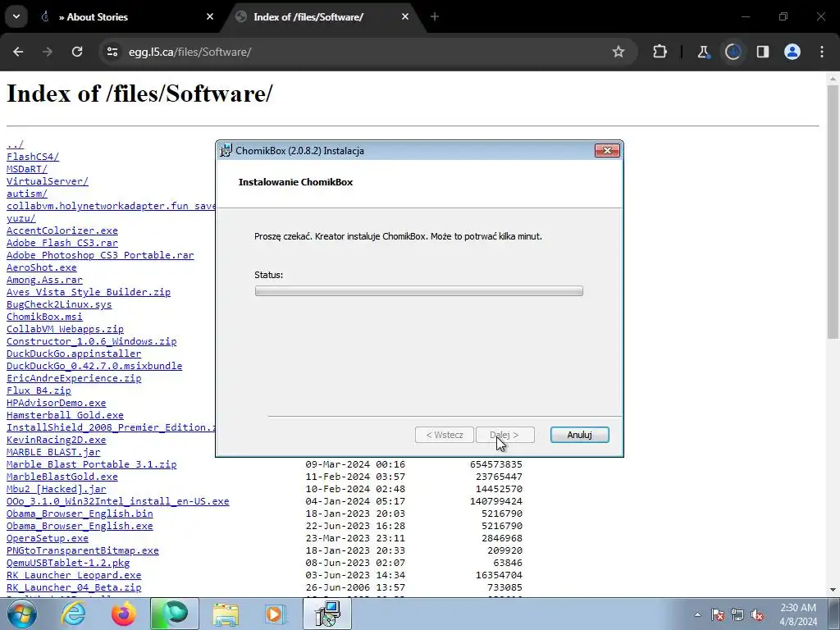The image size is (840, 630).
Task: Open the FlashCS4/ folder link
Action: (33, 157)
